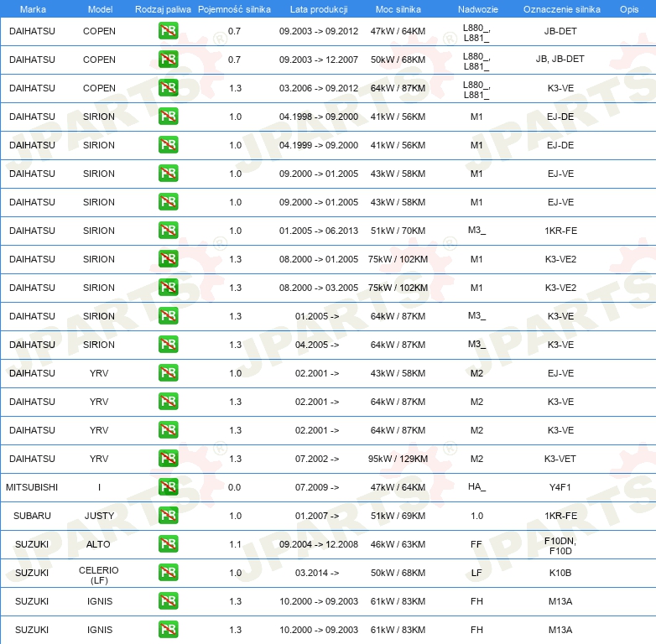Viewport: 656px width, 644px height.
Task: Click fuel icon in Suzuki Celerio row
Action: tap(168, 573)
